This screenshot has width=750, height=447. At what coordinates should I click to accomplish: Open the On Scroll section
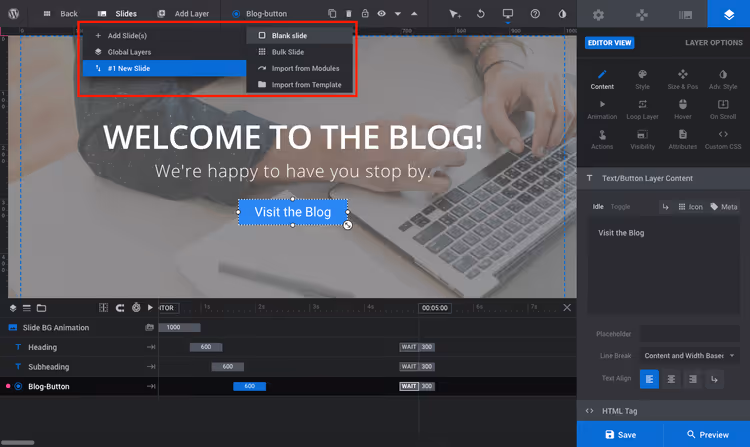(x=723, y=109)
